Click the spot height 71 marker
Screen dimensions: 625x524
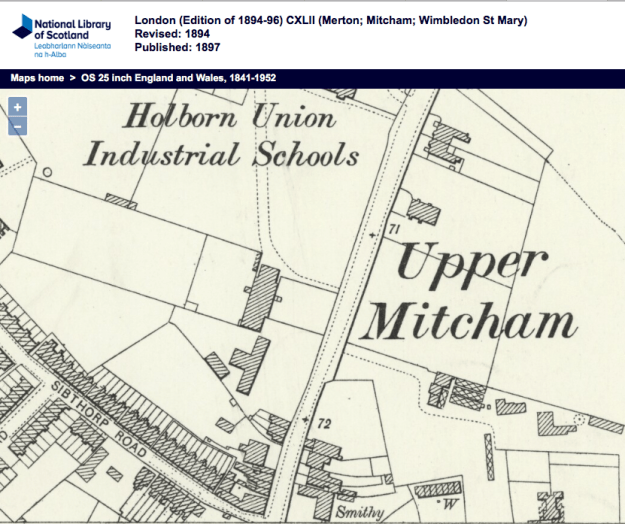[x=393, y=232]
